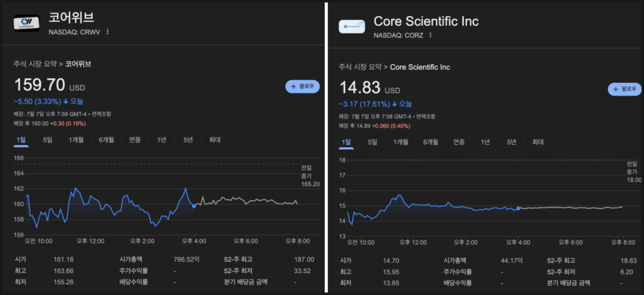Open the three-dot menu beside NASDAQ: CRWV
This screenshot has height=295, width=644.
pyautogui.click(x=107, y=31)
